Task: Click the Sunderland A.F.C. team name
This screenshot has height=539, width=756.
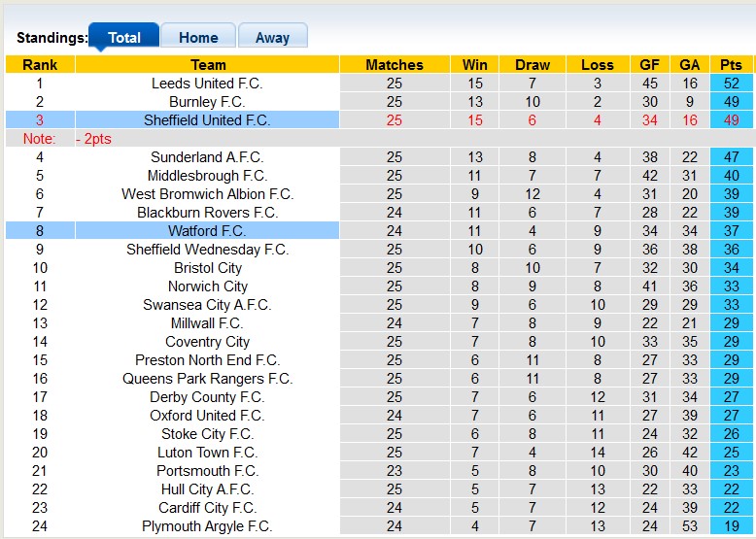Action: [207, 157]
